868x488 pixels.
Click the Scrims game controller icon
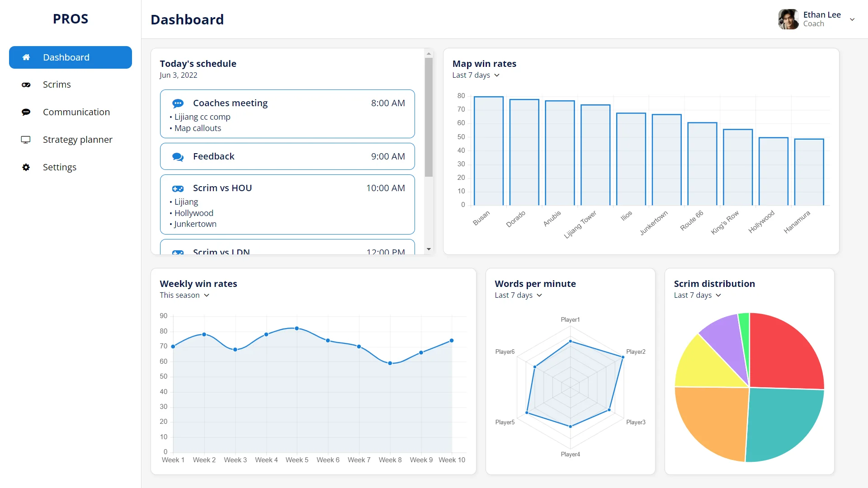tap(26, 84)
